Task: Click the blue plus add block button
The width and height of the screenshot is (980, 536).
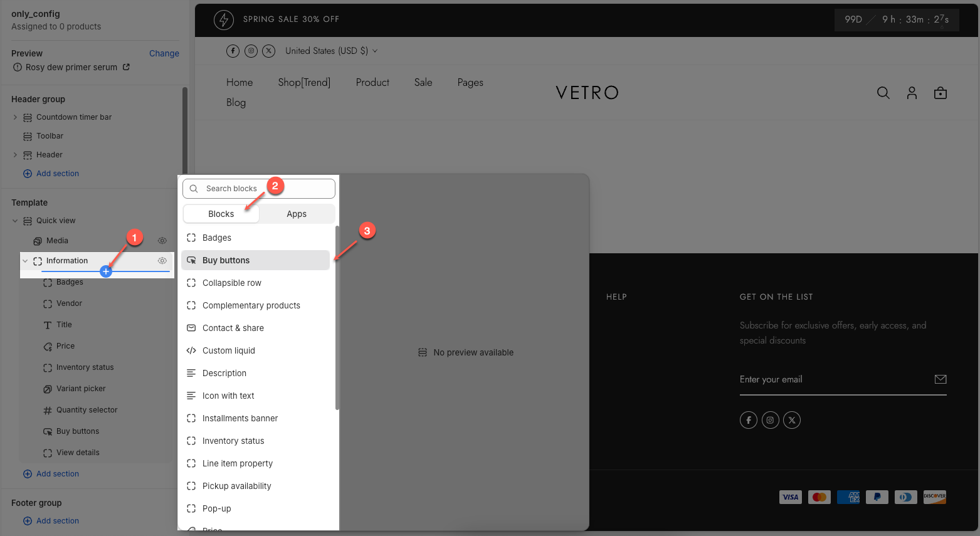Action: [x=106, y=271]
